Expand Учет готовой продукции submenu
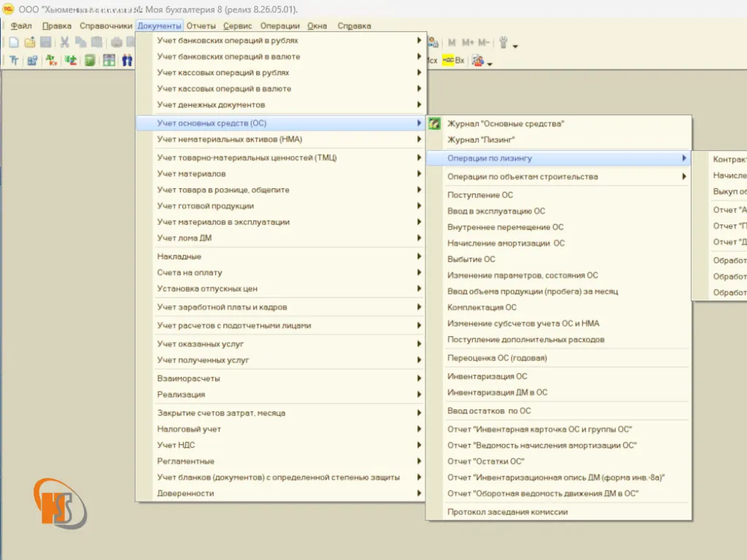The width and height of the screenshot is (747, 560). coord(281,206)
